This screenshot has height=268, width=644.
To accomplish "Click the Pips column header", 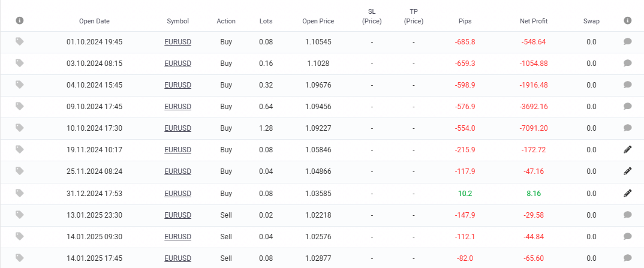I will click(x=465, y=22).
